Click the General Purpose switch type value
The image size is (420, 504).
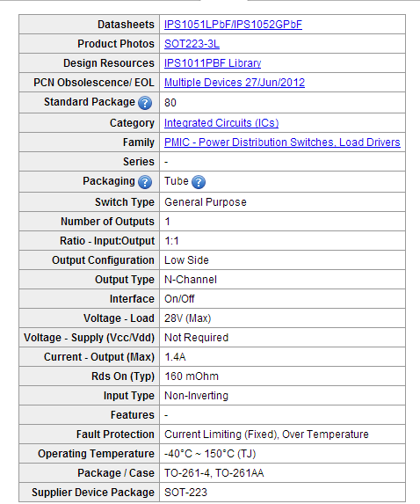click(x=206, y=201)
